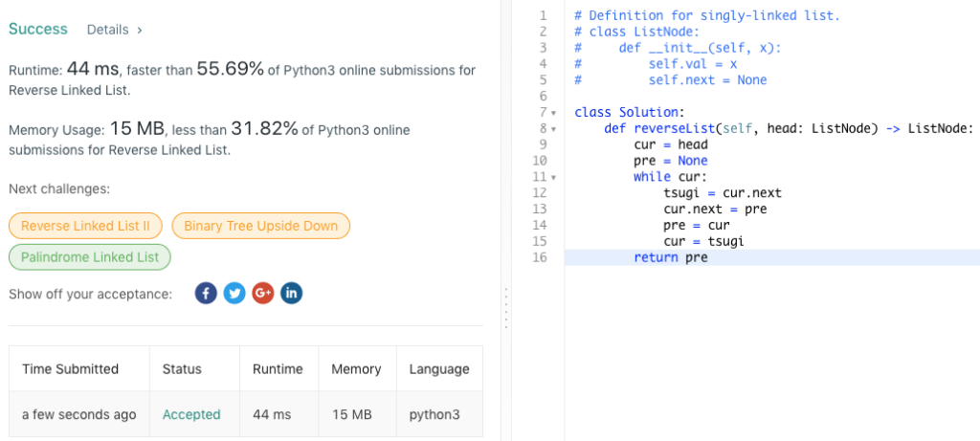Viewport: 980px width, 441px height.
Task: Open Binary Tree Upside Down challenge
Action: point(260,226)
